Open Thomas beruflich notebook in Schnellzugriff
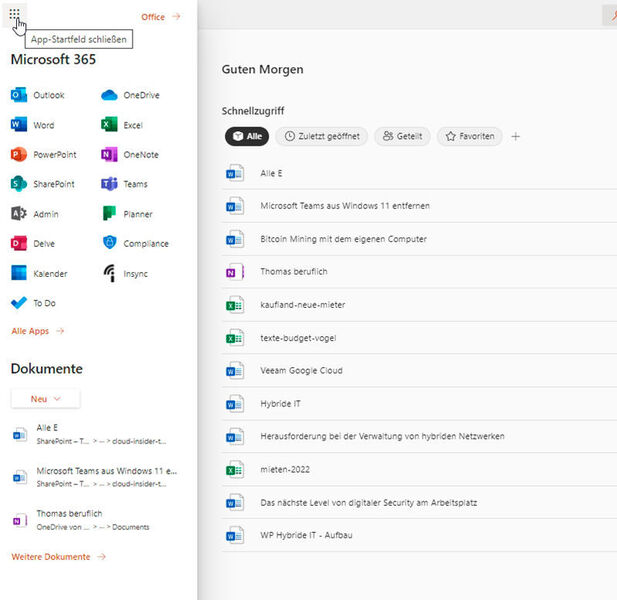Image resolution: width=617 pixels, height=600 pixels. coord(419,271)
